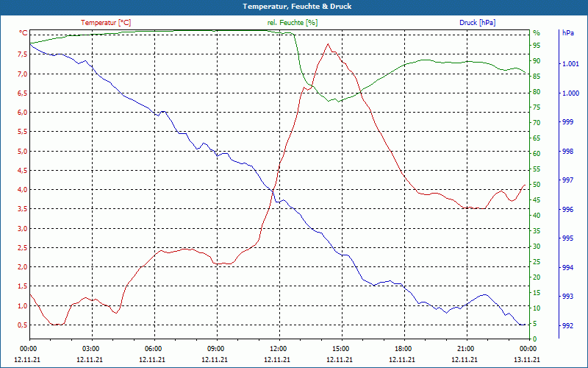Click the '6,5' temperature axis value
The height and width of the screenshot is (368, 588).
[23, 93]
